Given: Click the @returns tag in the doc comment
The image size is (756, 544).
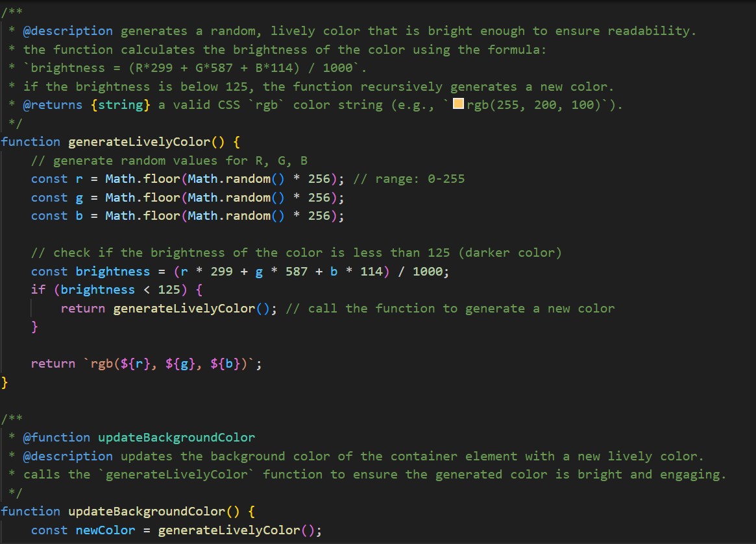Looking at the screenshot, I should click(x=53, y=105).
